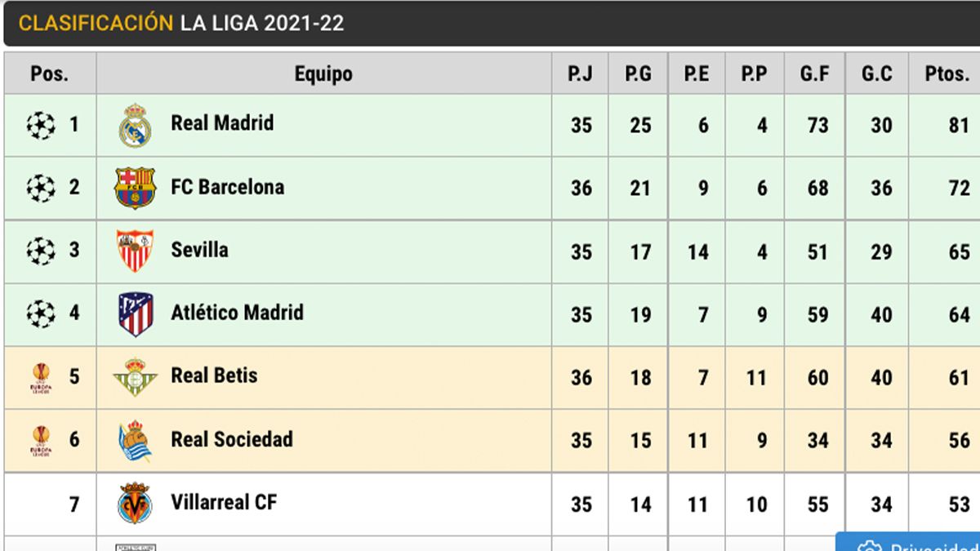Sort standings by P.J column header
980x551 pixels.
[x=580, y=73]
